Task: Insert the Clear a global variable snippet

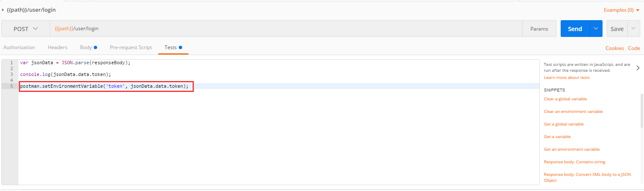Action: coord(565,99)
